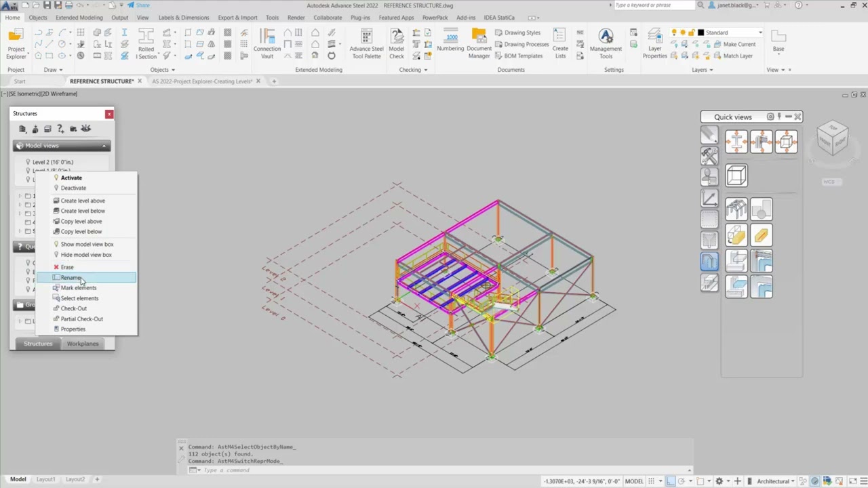Image resolution: width=868 pixels, height=488 pixels.
Task: Select the pencil category in Quick views
Action: coord(709,134)
